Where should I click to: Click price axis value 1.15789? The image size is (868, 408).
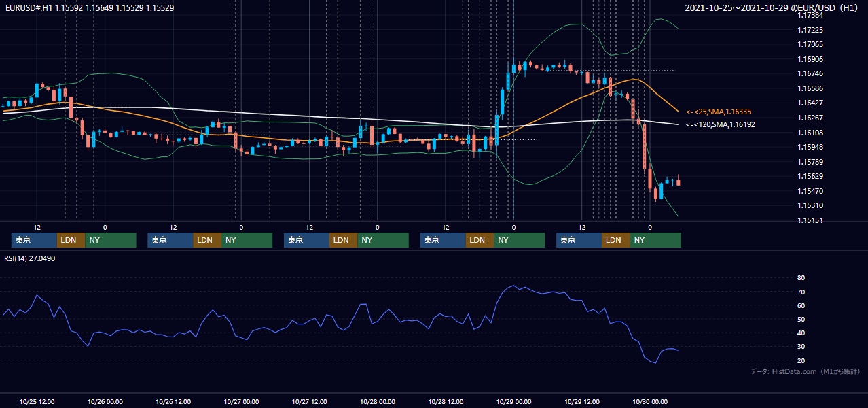[810, 162]
